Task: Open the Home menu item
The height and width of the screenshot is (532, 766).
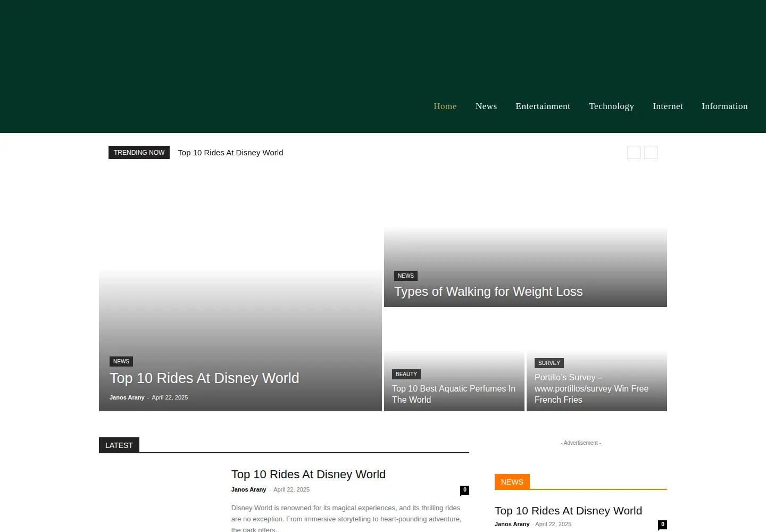Action: click(x=445, y=106)
